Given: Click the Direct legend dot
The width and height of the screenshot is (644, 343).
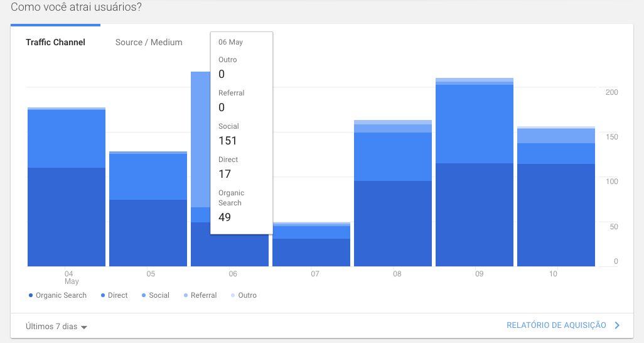Looking at the screenshot, I should point(103,295).
